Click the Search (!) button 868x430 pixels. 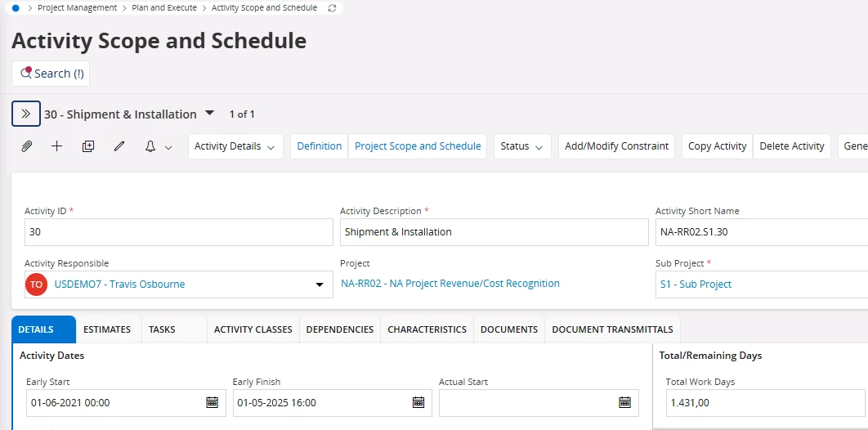click(51, 74)
